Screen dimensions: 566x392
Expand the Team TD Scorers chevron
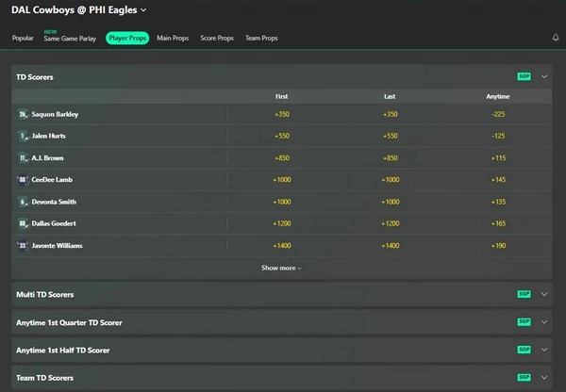coord(544,378)
